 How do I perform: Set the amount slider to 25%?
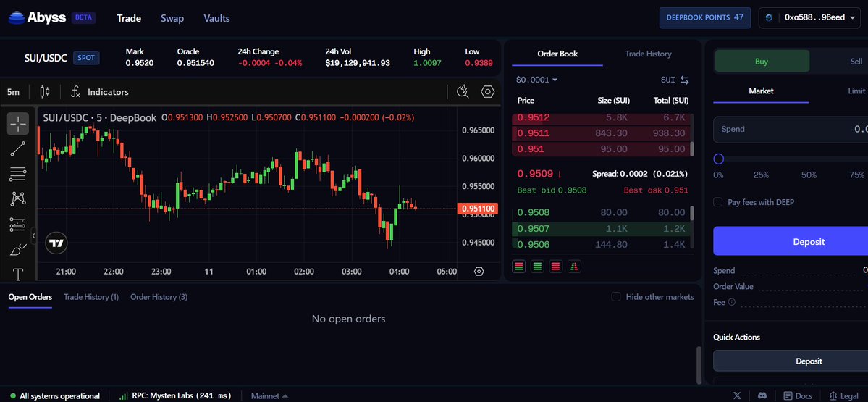(761, 175)
